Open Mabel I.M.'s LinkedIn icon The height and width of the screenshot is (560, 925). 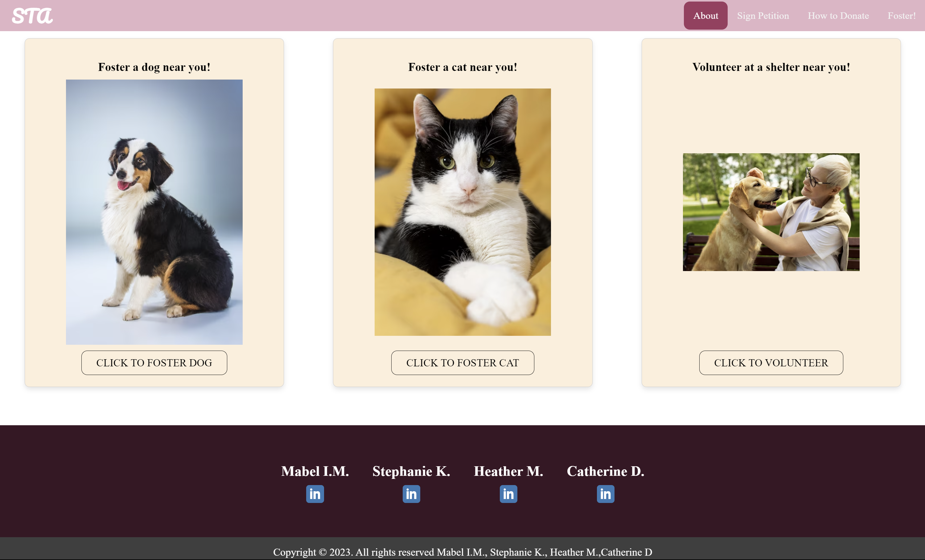coord(314,494)
